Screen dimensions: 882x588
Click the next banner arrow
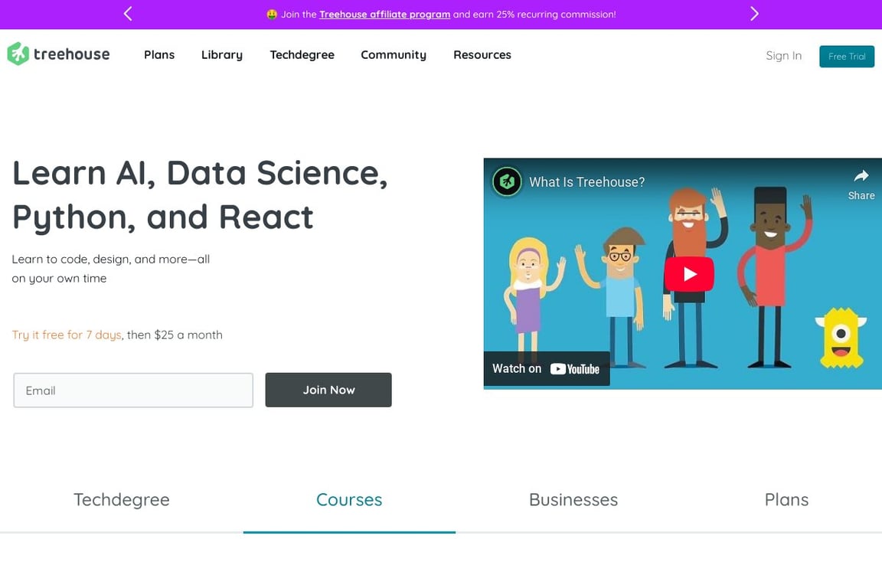click(x=754, y=14)
